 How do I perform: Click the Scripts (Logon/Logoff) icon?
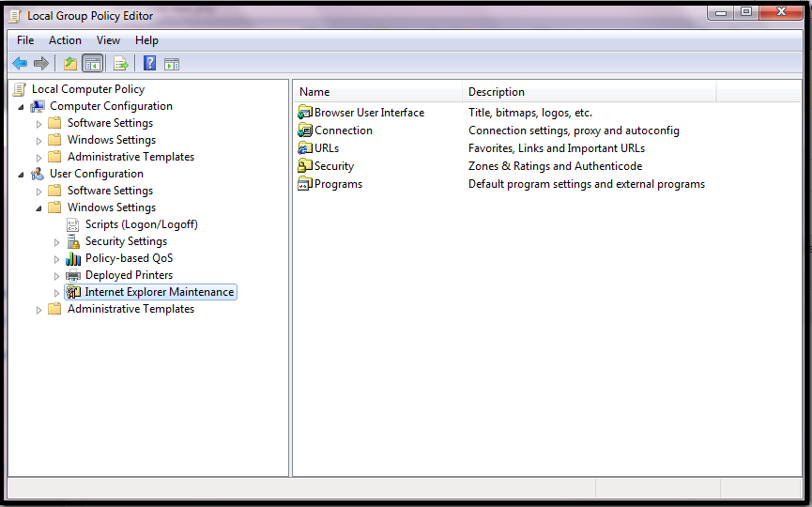(x=73, y=224)
